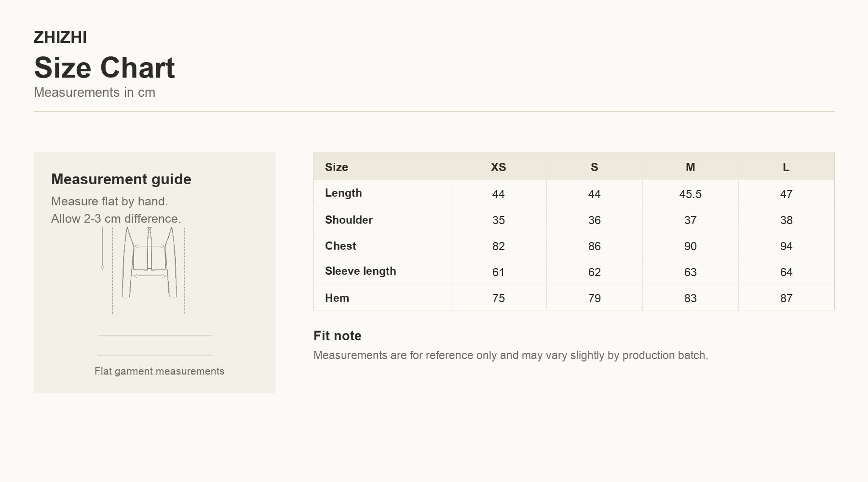This screenshot has width=868, height=482.
Task: Click the Chest row label
Action: point(340,246)
